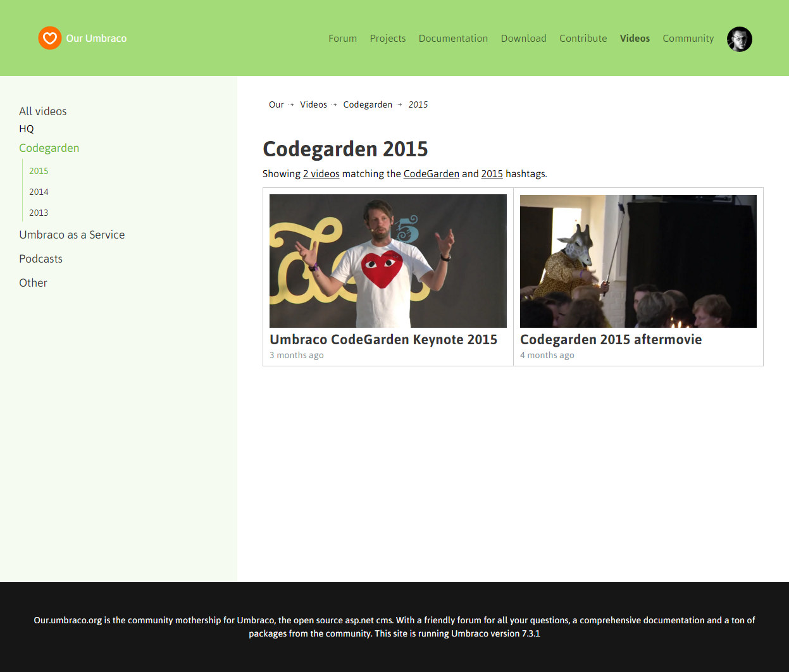Open the Codegarden 2015 aftermovie thumbnail
Image resolution: width=789 pixels, height=672 pixels.
(x=638, y=261)
